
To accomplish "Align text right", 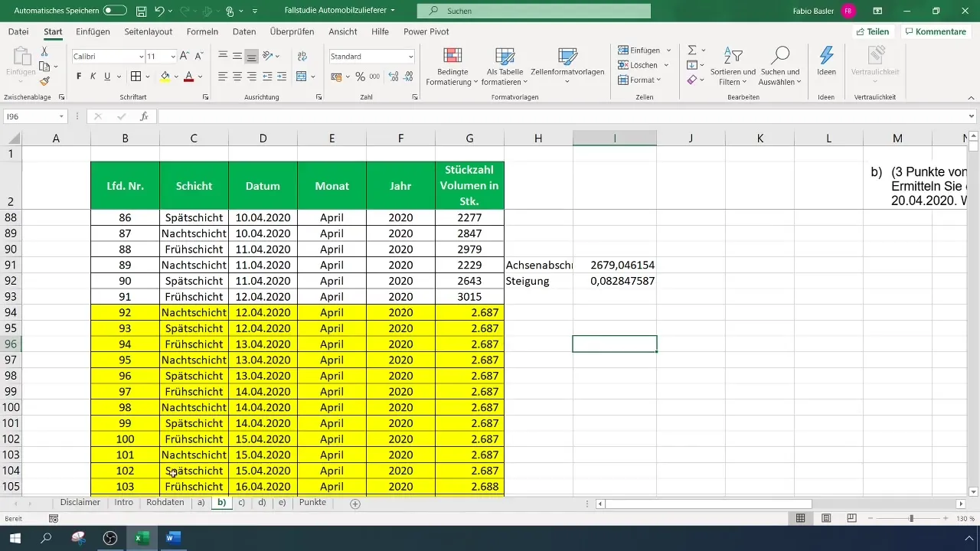I will 252,77.
